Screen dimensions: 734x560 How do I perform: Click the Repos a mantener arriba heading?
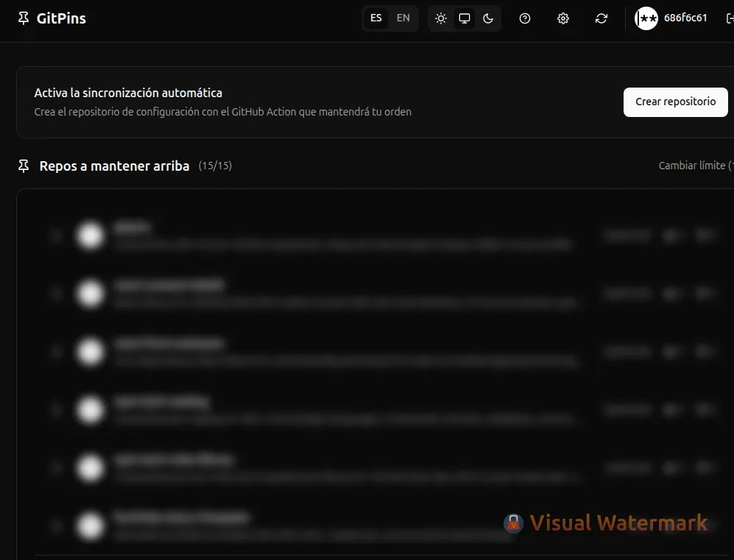pos(114,166)
